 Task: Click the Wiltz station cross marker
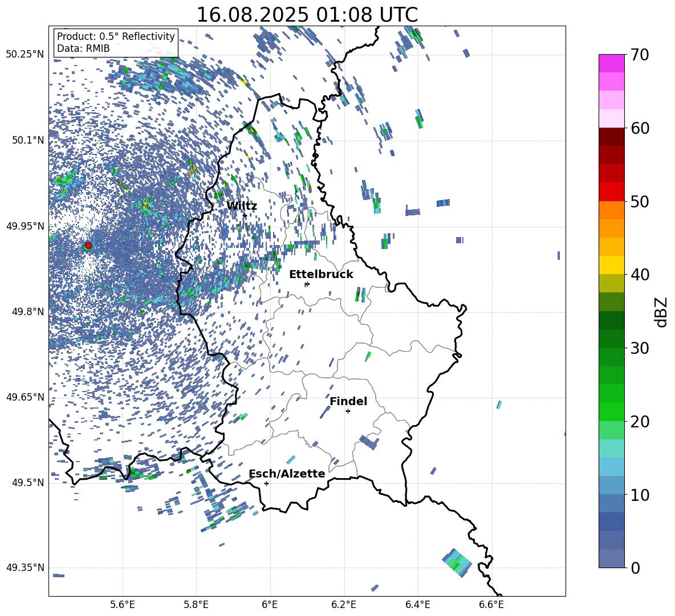point(245,215)
